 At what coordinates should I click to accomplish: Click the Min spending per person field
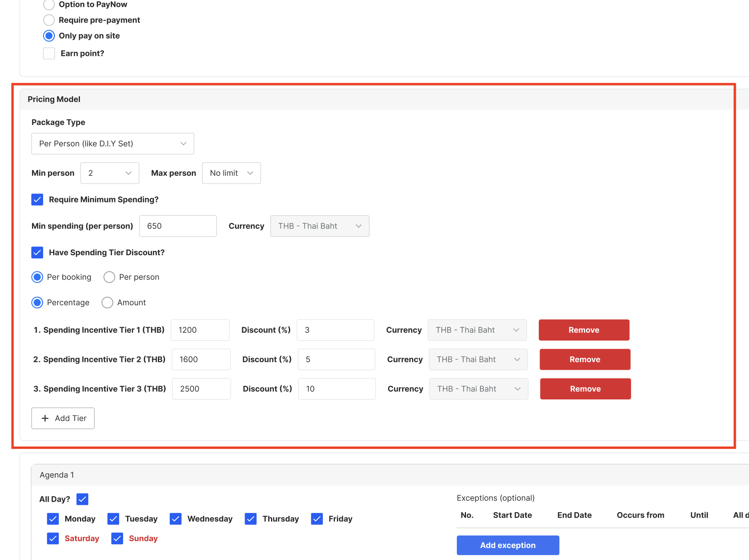tap(178, 226)
